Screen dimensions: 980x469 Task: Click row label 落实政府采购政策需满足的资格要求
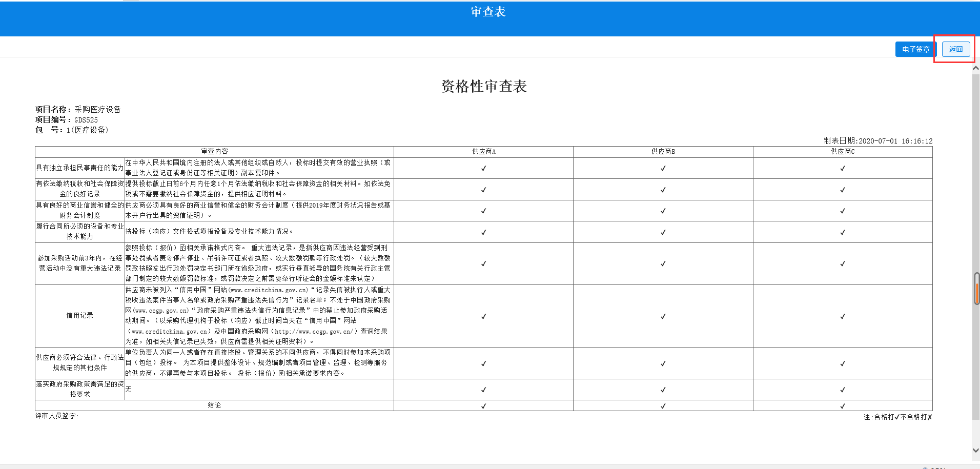pos(79,390)
